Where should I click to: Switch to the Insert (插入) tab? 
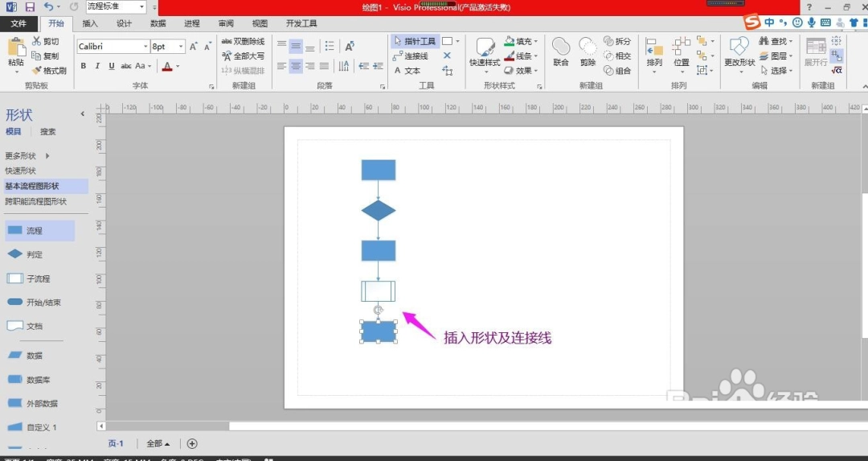[90, 23]
